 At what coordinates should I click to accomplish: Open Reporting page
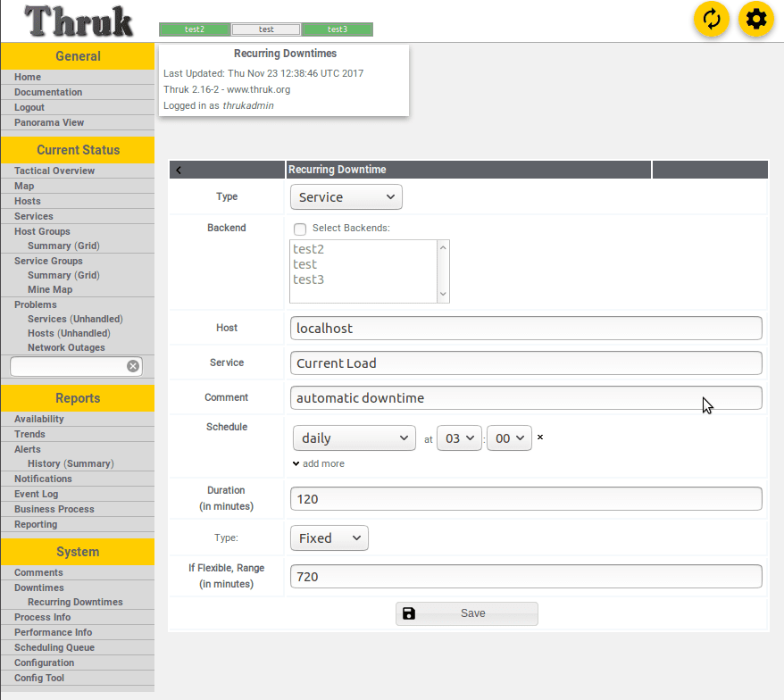(36, 524)
